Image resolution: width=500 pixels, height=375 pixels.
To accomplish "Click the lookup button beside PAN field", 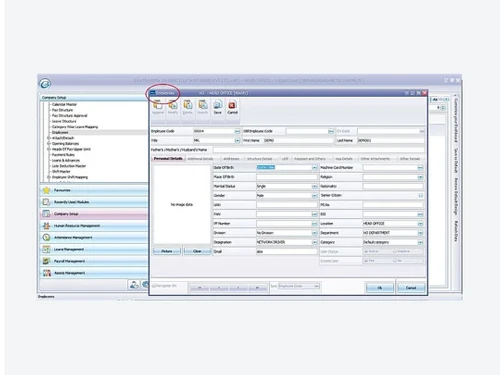I will (314, 214).
